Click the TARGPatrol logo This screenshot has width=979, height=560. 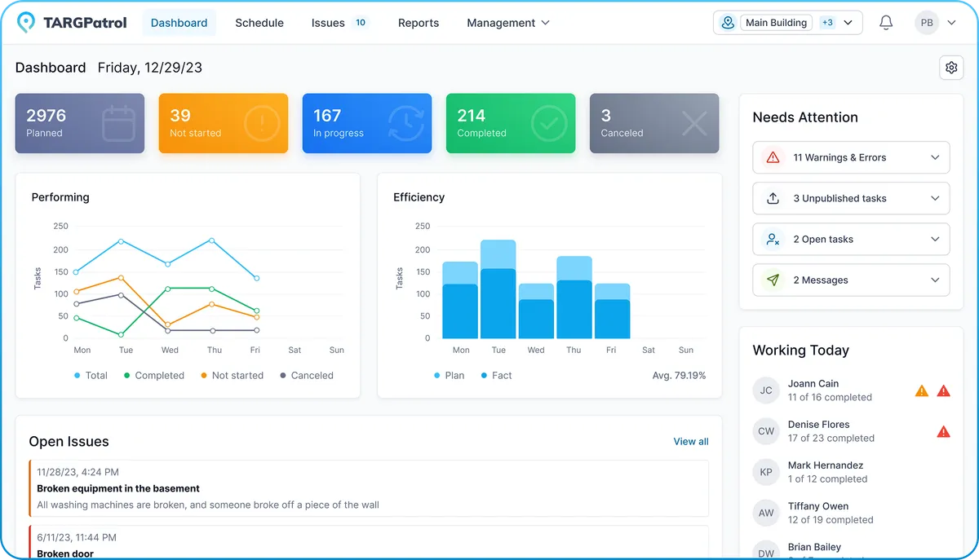click(71, 22)
